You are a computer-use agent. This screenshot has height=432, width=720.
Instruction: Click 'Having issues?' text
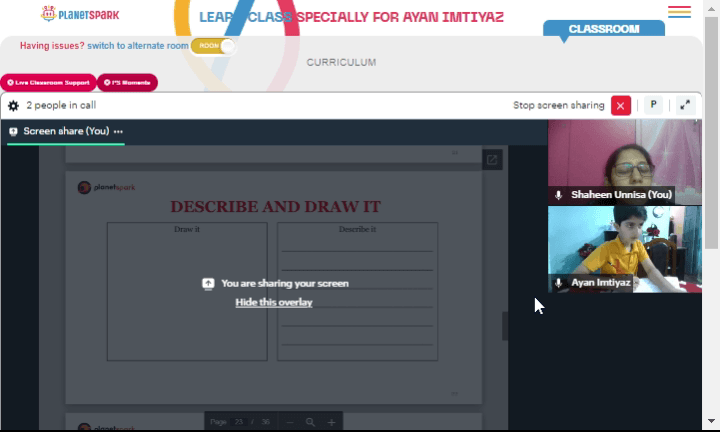(52, 46)
